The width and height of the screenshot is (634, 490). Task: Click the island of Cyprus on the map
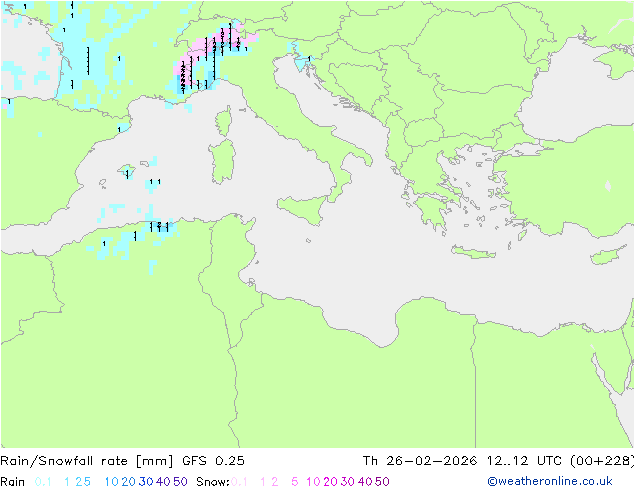point(609,255)
